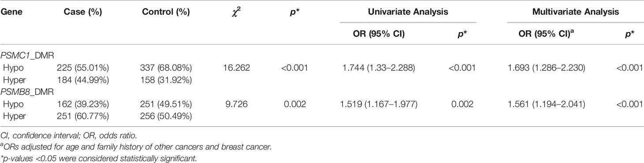Click cell 256 (50.49%)
The height and width of the screenshot is (163, 644).
(168, 115)
